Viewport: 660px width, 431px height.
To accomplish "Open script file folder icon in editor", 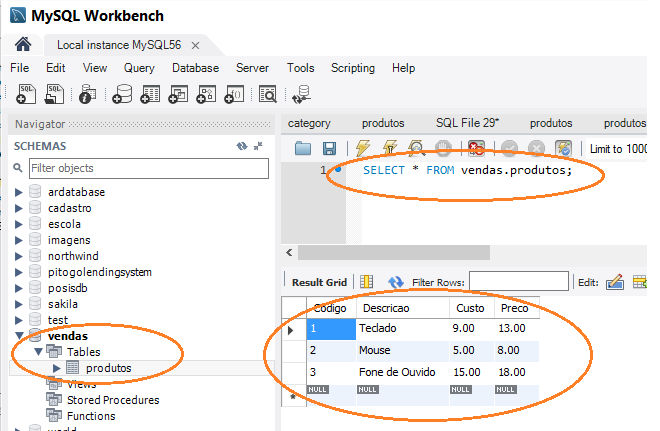I will point(303,148).
